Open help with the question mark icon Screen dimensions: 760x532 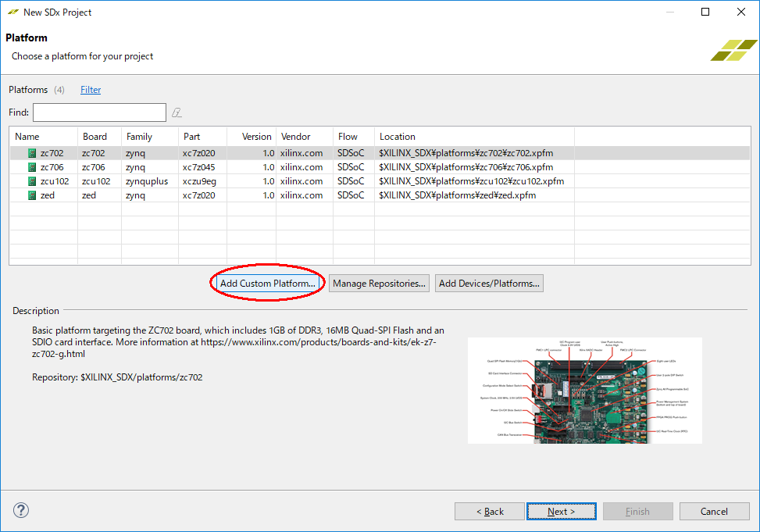pos(21,510)
